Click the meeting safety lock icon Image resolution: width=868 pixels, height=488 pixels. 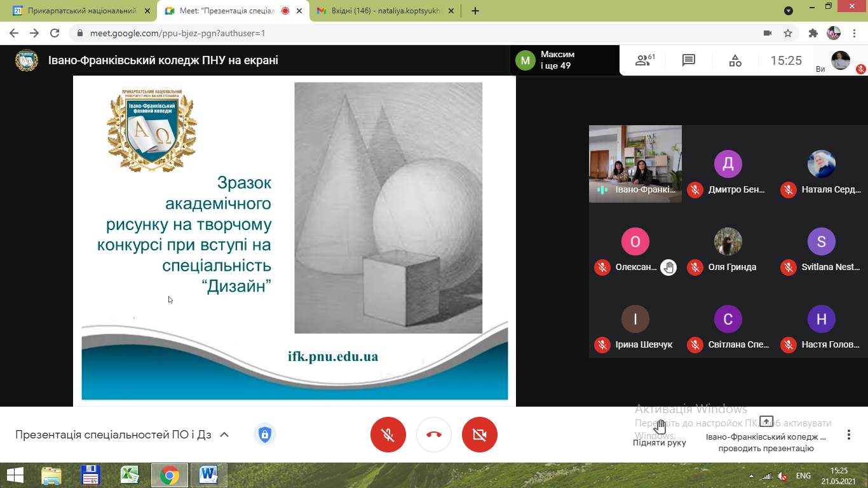click(x=264, y=435)
